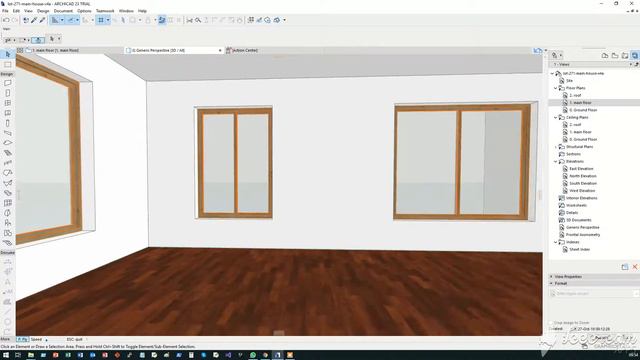Screen dimensions: 640x360
Task: Choose the Door tool
Action: 8,93
